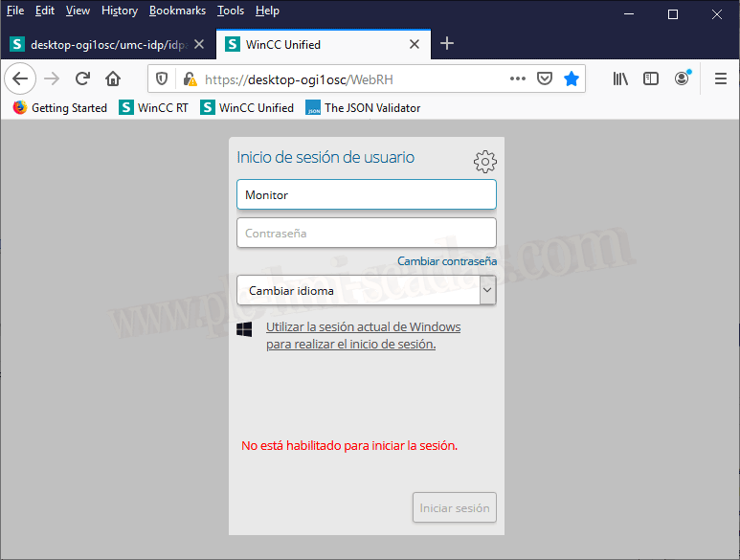Open the Firefox account profile icon
The height and width of the screenshot is (560, 740).
[682, 78]
